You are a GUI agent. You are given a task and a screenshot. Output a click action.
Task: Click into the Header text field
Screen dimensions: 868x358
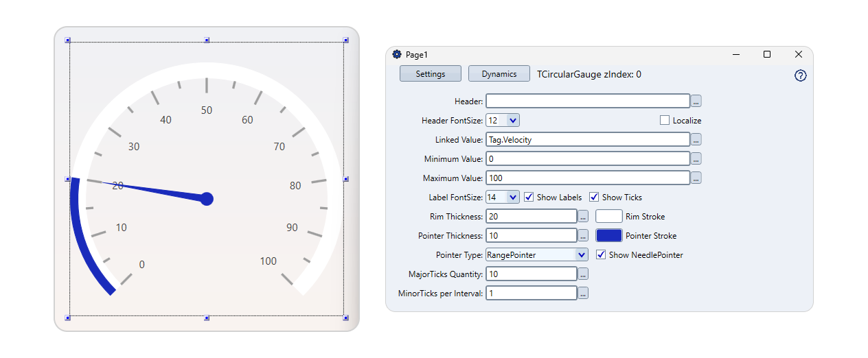point(588,102)
